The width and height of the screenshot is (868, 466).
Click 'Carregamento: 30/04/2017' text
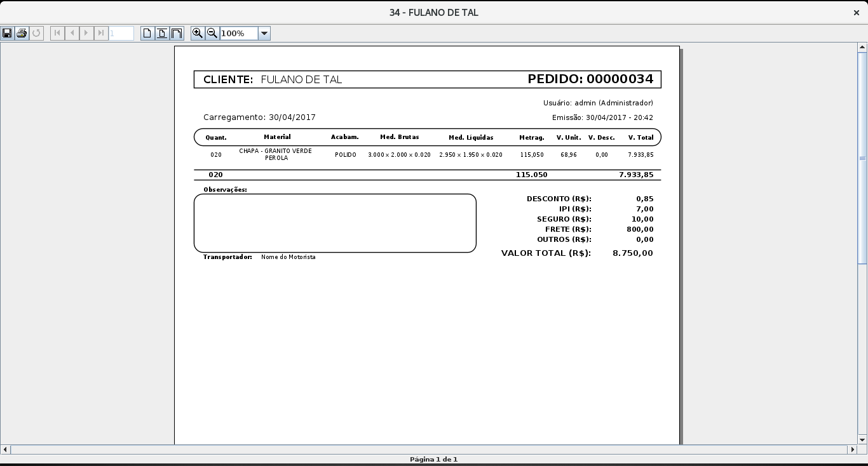click(259, 117)
